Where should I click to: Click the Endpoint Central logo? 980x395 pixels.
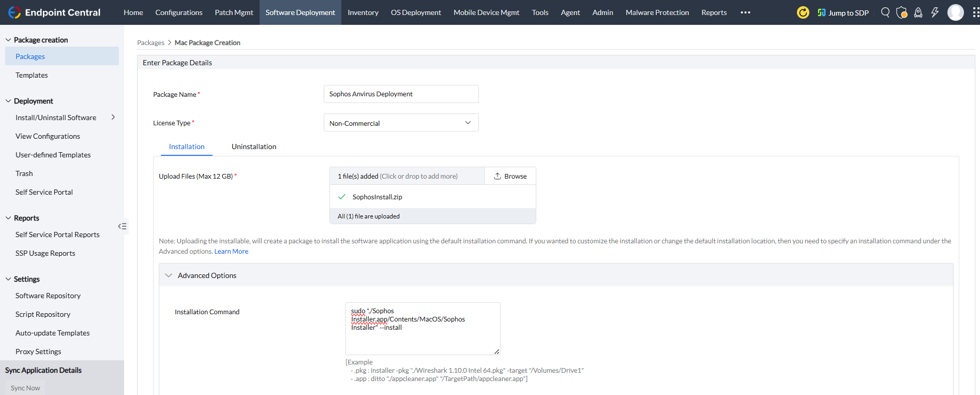tap(54, 12)
